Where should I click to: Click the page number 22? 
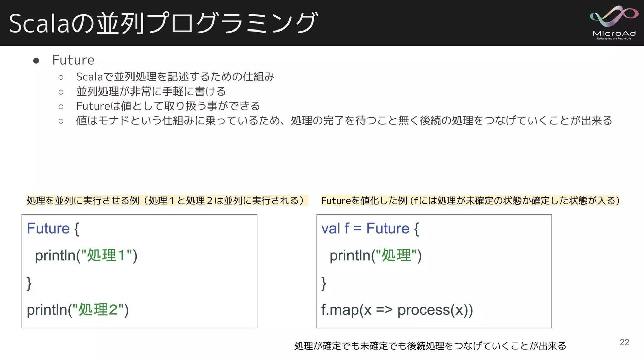(624, 342)
